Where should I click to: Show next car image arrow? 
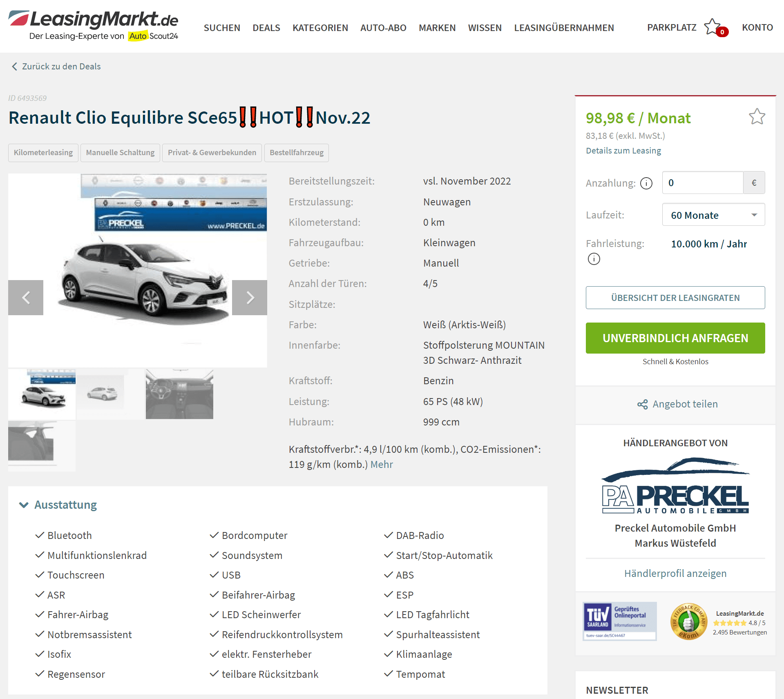coord(250,298)
